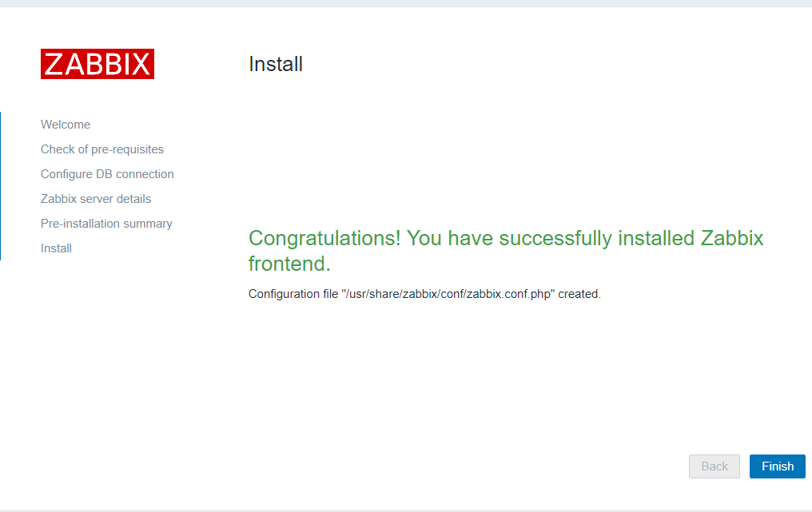
Task: Click the Finish button
Action: (778, 466)
